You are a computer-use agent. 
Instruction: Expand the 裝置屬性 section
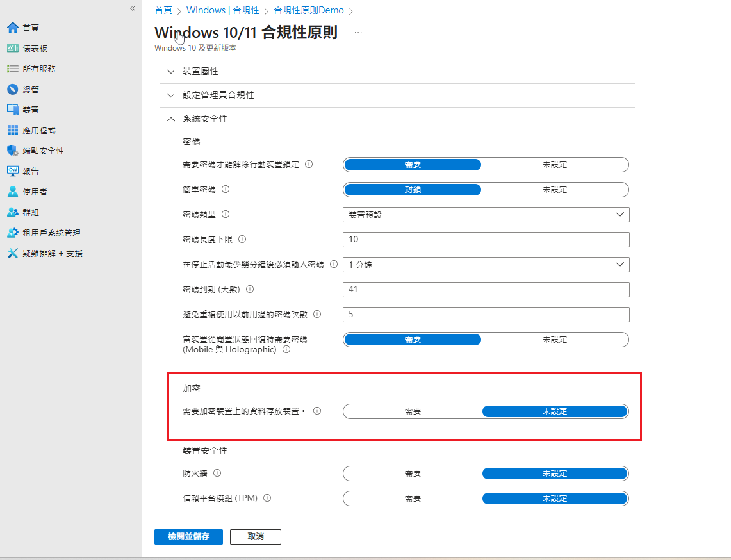click(170, 71)
